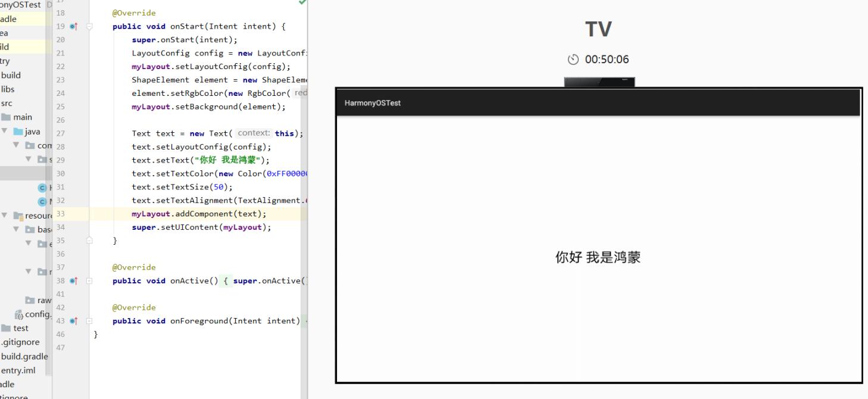Open build.gradle from the project tree

click(24, 357)
